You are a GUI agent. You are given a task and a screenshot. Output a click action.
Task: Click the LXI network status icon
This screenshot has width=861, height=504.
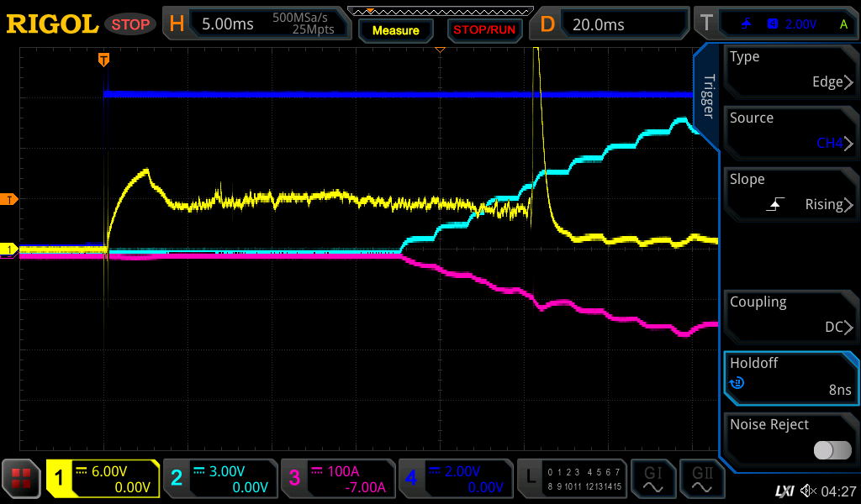(x=784, y=491)
